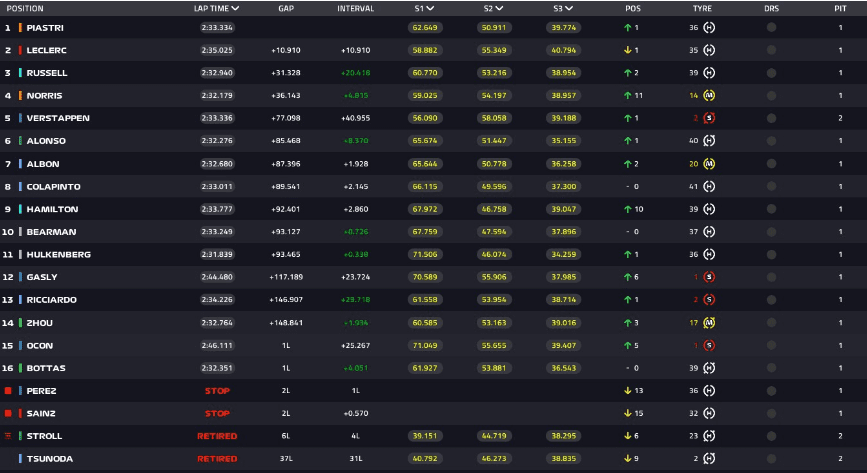This screenshot has width=867, height=473.
Task: Click Russell's teal team color bar
Action: click(20, 73)
